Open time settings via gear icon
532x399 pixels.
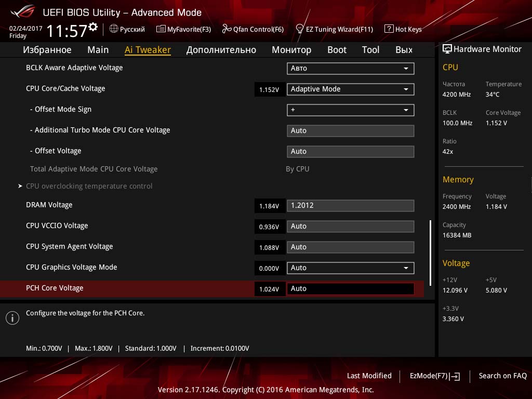[93, 27]
